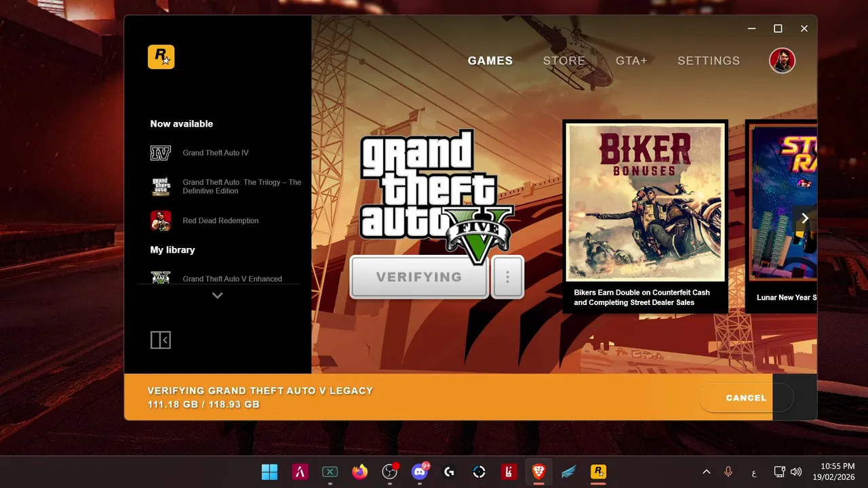Select Grand Theft Auto IV text entry

point(216,153)
